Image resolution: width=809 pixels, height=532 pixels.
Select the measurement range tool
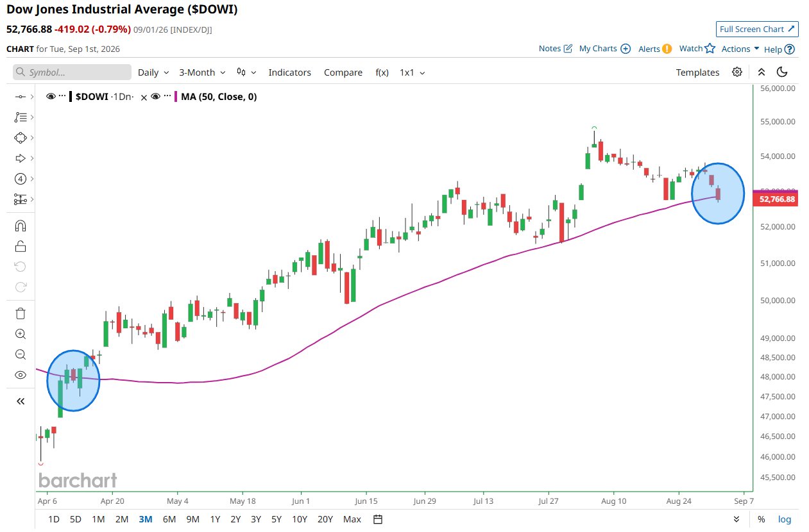coord(20,199)
